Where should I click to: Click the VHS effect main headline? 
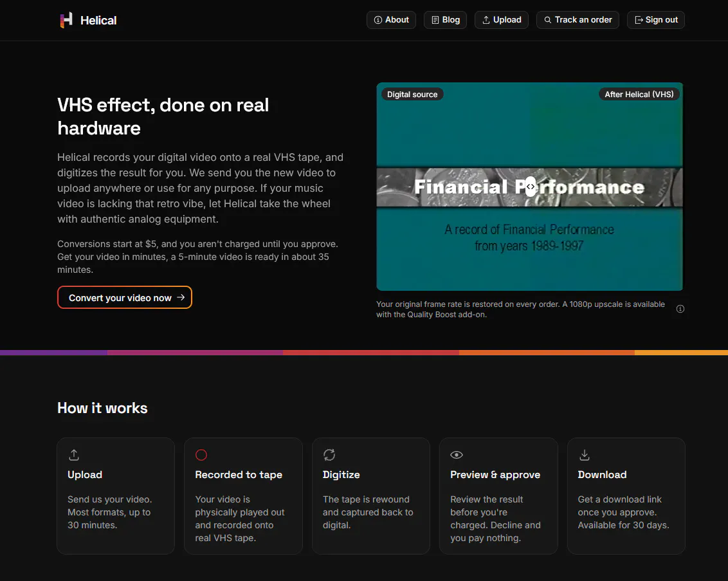[x=163, y=116]
